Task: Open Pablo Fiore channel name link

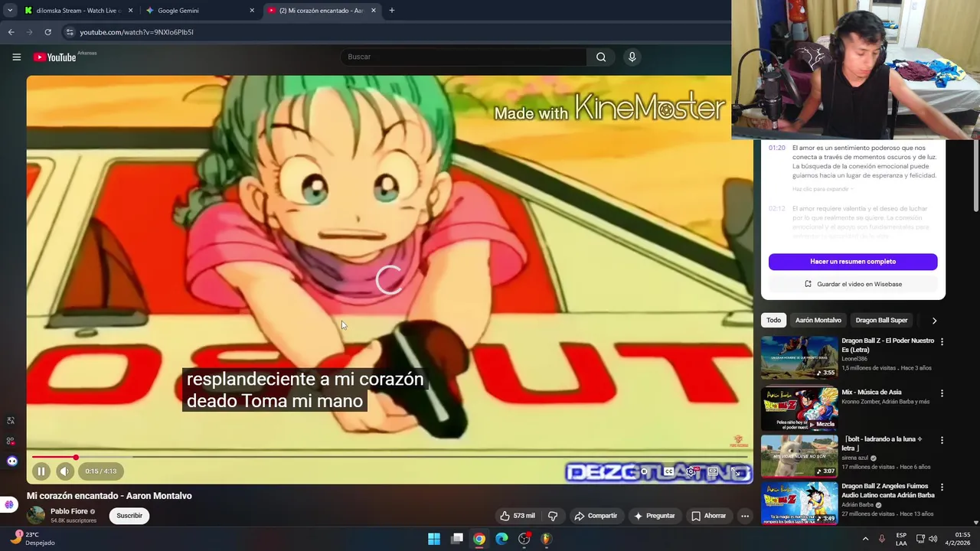Action: pyautogui.click(x=69, y=511)
